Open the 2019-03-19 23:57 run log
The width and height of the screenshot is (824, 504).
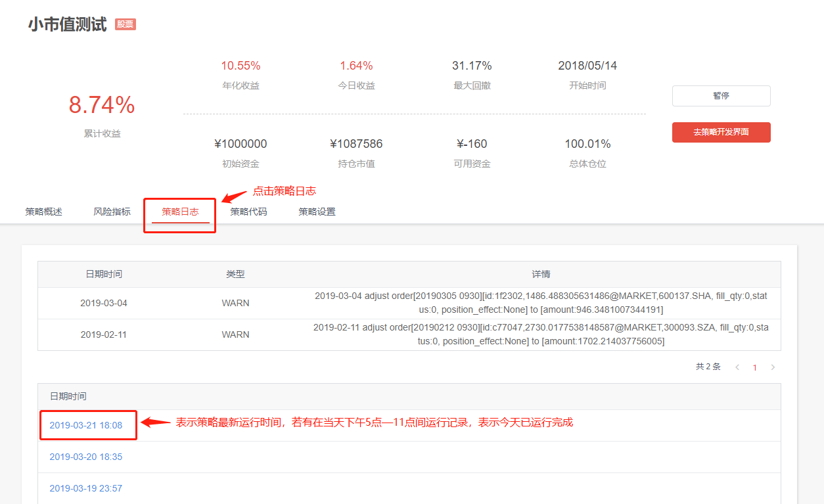click(x=86, y=488)
